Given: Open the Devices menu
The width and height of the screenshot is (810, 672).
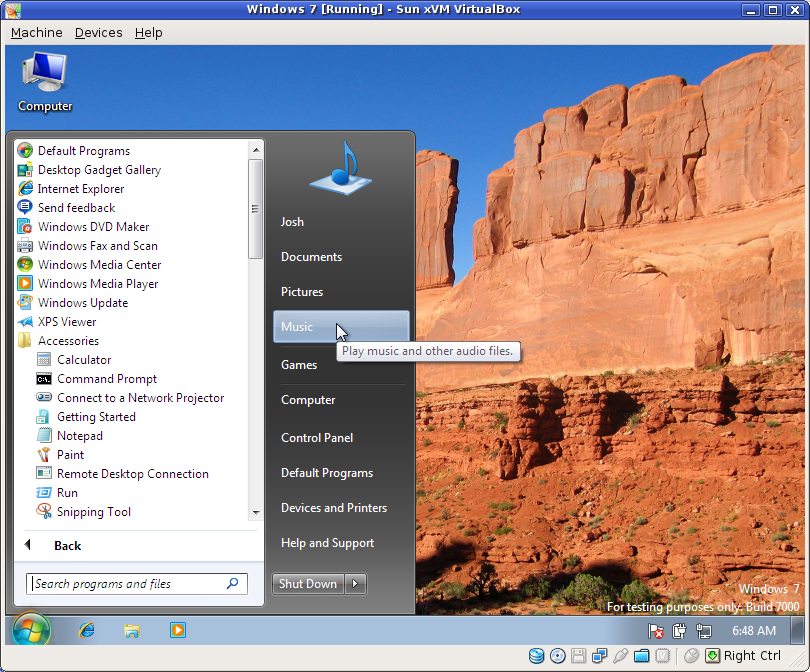Looking at the screenshot, I should coord(98,32).
